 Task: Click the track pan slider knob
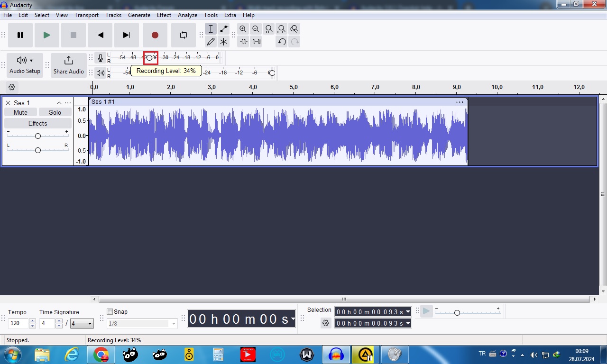(x=38, y=150)
